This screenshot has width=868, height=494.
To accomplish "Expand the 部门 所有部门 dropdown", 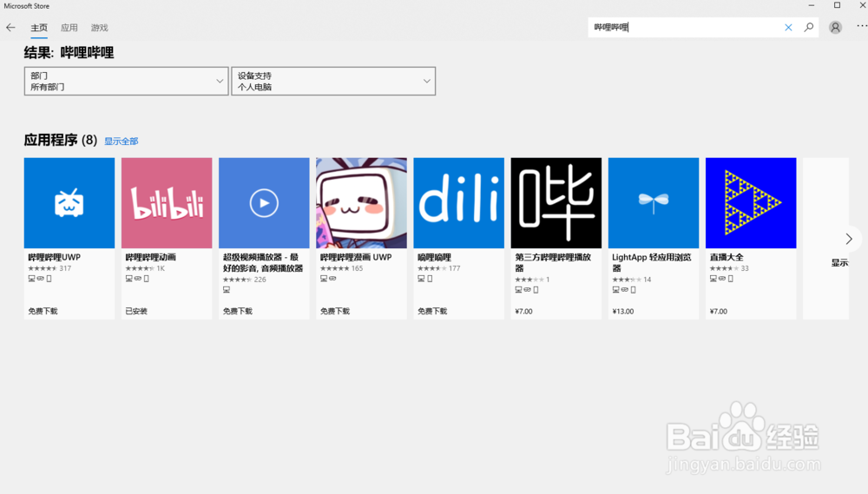I will click(126, 81).
